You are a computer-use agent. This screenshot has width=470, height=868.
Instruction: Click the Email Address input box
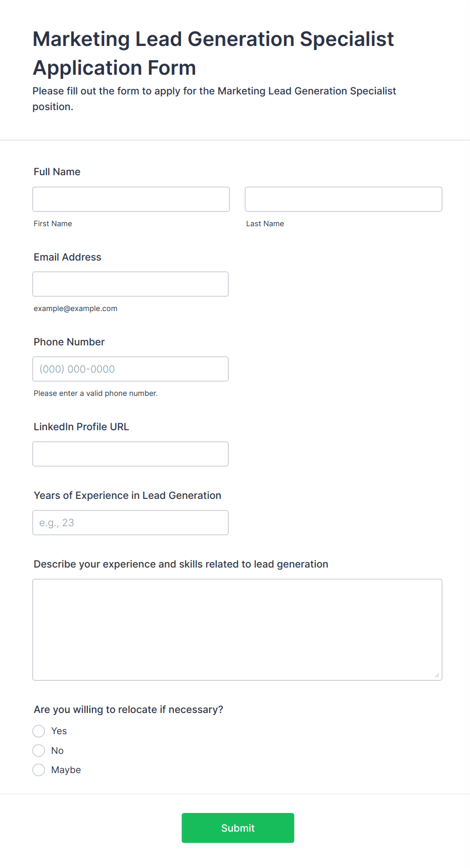tap(130, 284)
